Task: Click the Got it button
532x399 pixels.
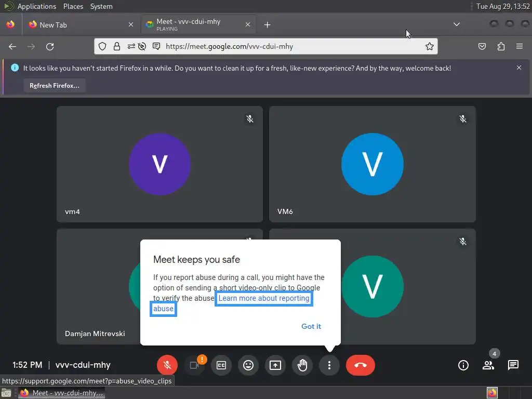Action: click(311, 326)
